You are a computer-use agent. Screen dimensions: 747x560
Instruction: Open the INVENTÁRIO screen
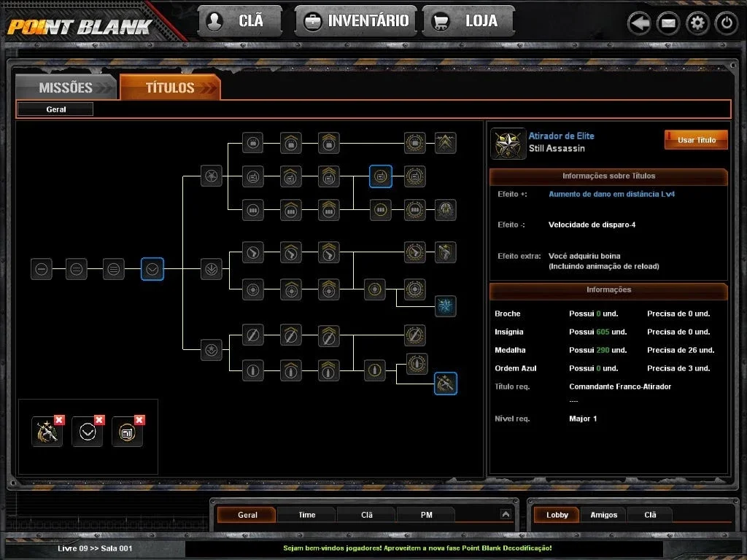[x=355, y=21]
